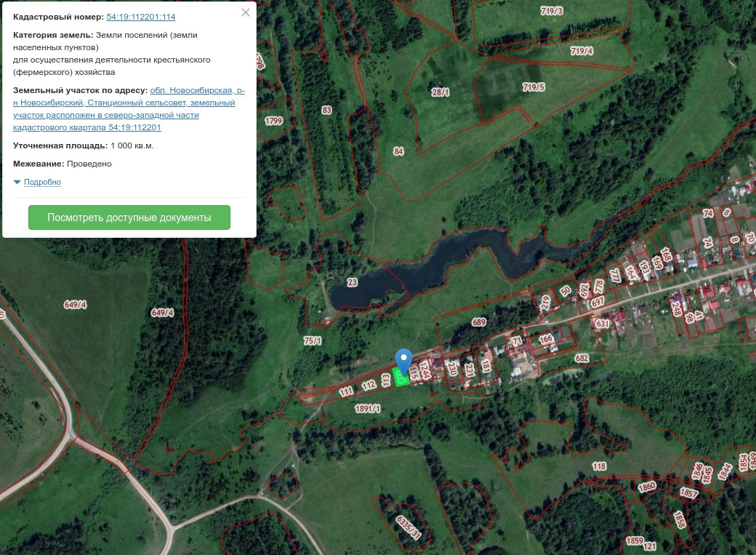Viewport: 756px width, 555px height.
Task: Select the highlighted green parcel
Action: [x=401, y=378]
